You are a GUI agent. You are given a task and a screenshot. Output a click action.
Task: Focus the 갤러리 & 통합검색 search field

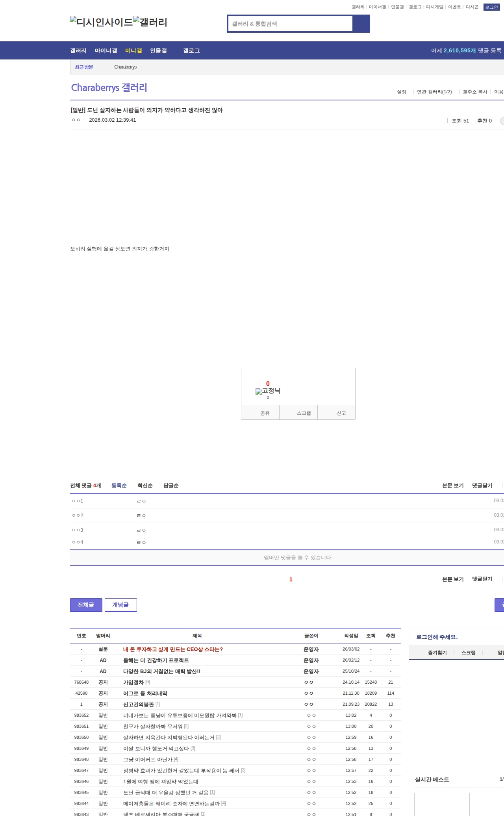[290, 24]
